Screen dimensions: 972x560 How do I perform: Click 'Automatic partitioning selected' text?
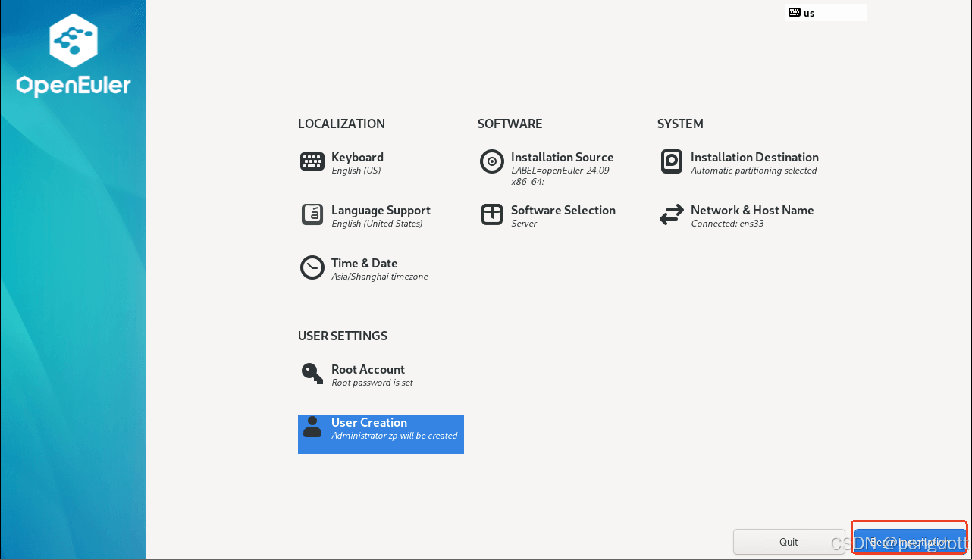pyautogui.click(x=754, y=171)
